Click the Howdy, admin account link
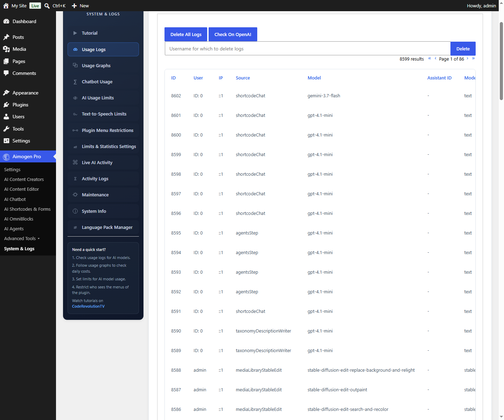 click(481, 6)
